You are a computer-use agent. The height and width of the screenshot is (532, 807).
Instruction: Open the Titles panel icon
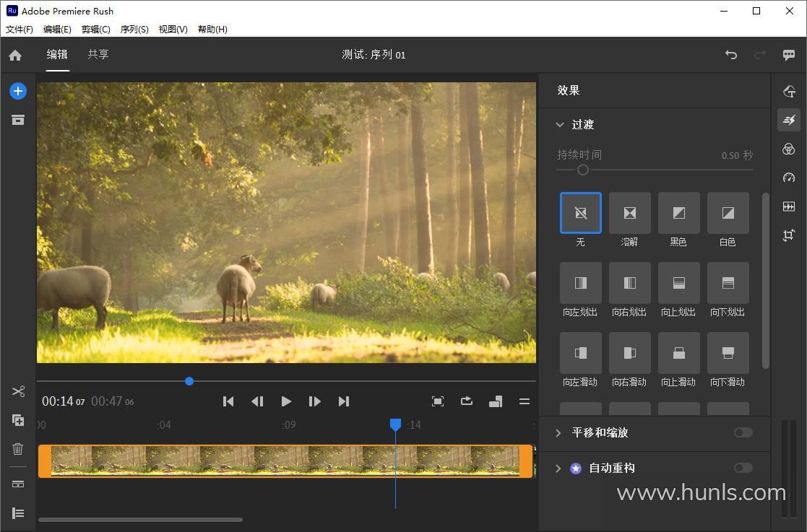pos(789,92)
